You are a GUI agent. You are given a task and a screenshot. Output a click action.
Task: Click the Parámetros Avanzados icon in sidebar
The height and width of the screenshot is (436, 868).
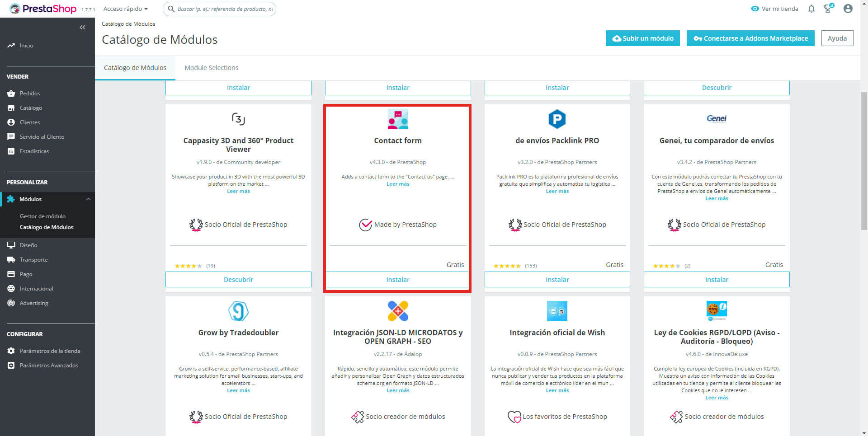11,366
